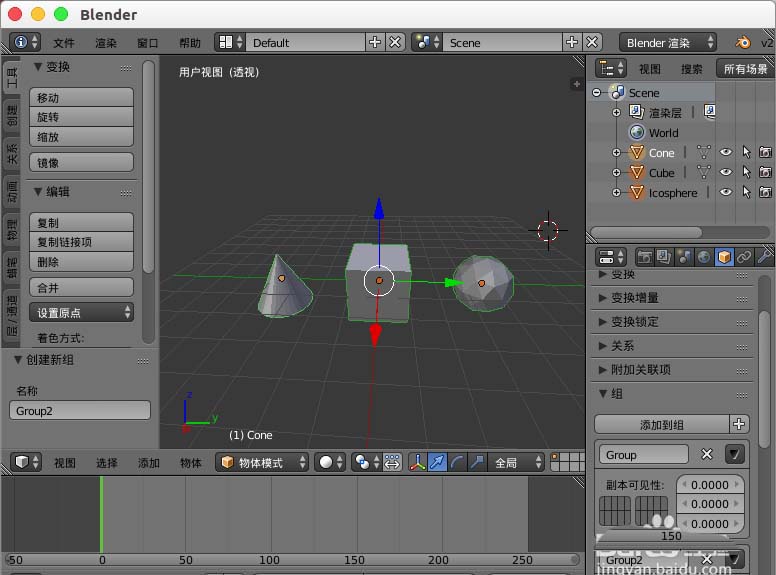Click the World globe icon in outliner
The width and height of the screenshot is (776, 575).
pyautogui.click(x=637, y=132)
